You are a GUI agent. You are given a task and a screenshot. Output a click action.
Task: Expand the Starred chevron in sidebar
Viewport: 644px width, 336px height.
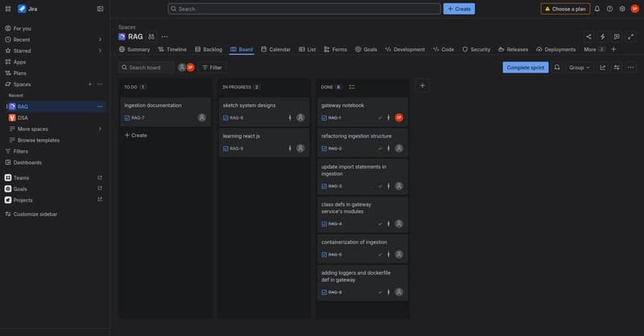click(x=100, y=51)
